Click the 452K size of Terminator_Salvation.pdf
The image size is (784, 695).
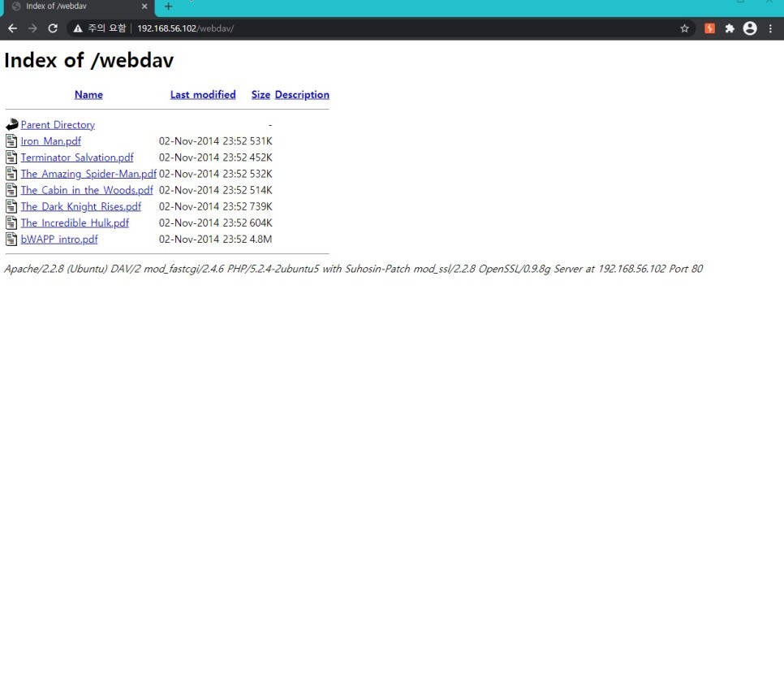tap(261, 158)
